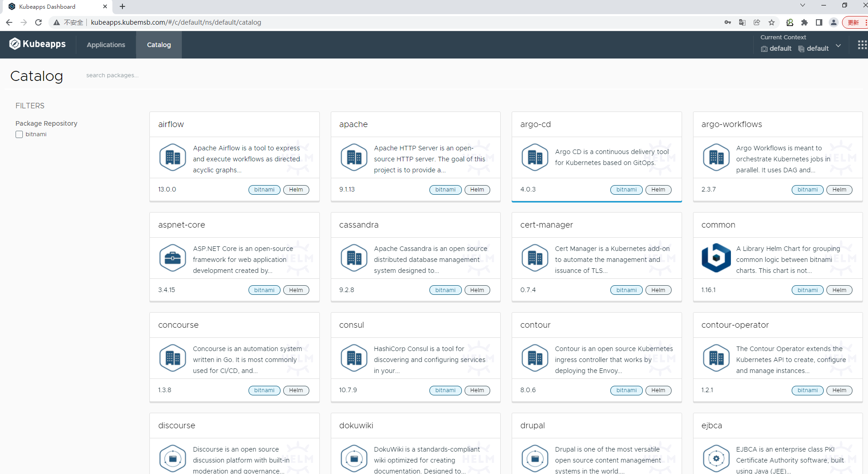868x474 pixels.
Task: Click the Kubeapps logo icon
Action: point(15,44)
